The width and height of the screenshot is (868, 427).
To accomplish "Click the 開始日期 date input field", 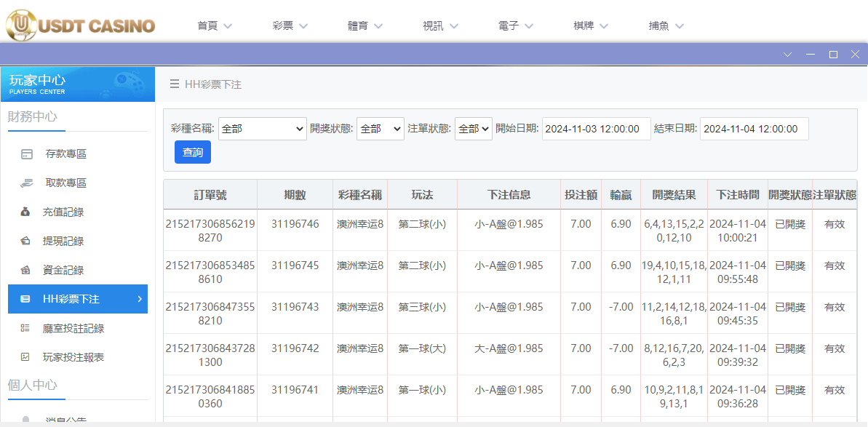I will coord(596,128).
